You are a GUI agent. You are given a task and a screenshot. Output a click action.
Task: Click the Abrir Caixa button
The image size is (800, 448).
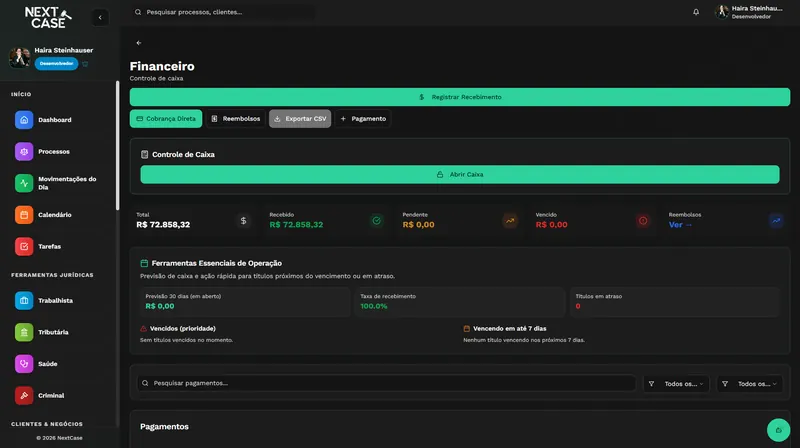tap(460, 175)
